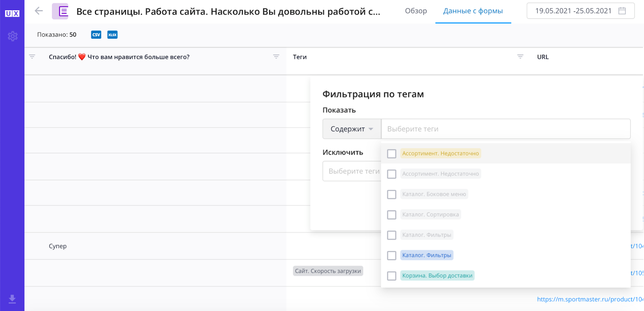Click Сайт. Скорость загрузки tag
The height and width of the screenshot is (311, 644).
[328, 271]
